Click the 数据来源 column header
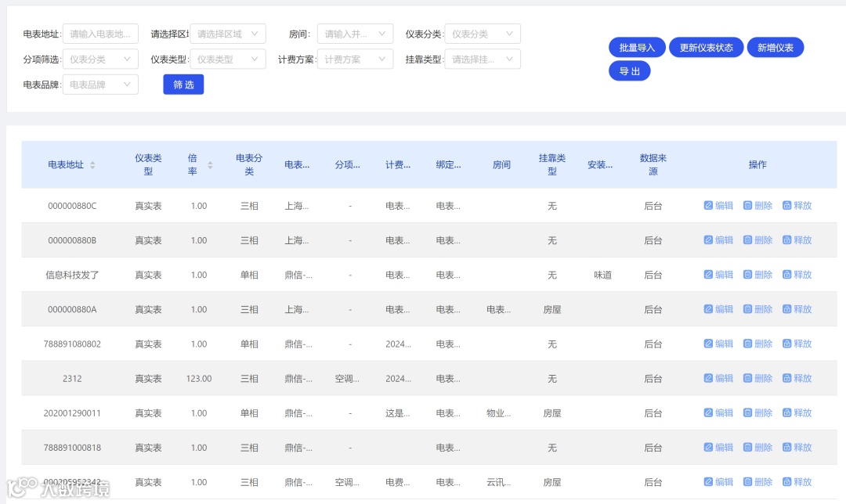This screenshot has height=504, width=846. coord(653,164)
